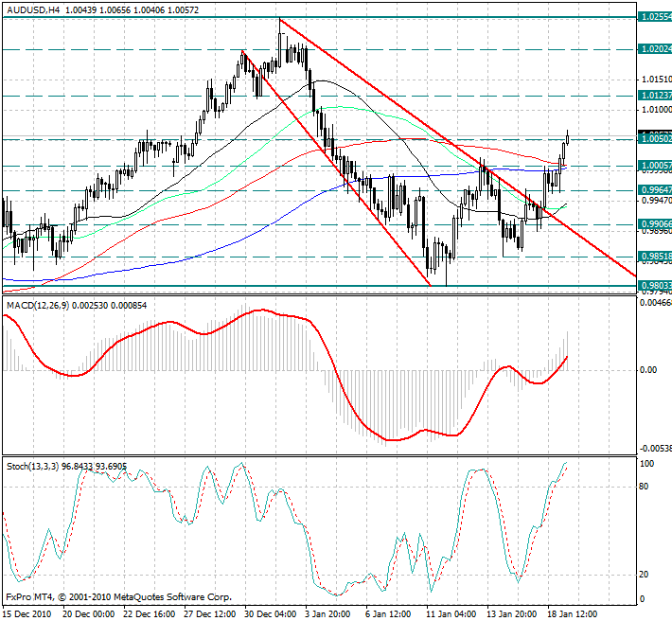This screenshot has width=672, height=621.
Task: Click the 13 Jan 20:00 date label
Action: 513,614
